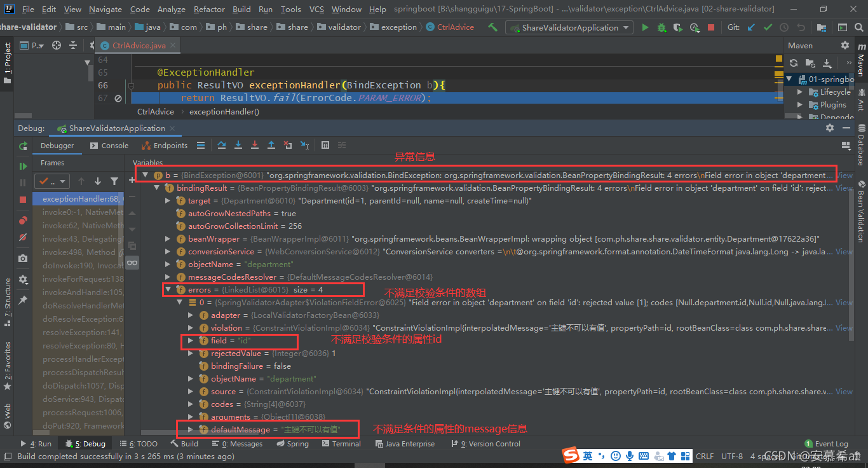The image size is (868, 468).
Task: Open 6: TODO tool window
Action: click(139, 443)
